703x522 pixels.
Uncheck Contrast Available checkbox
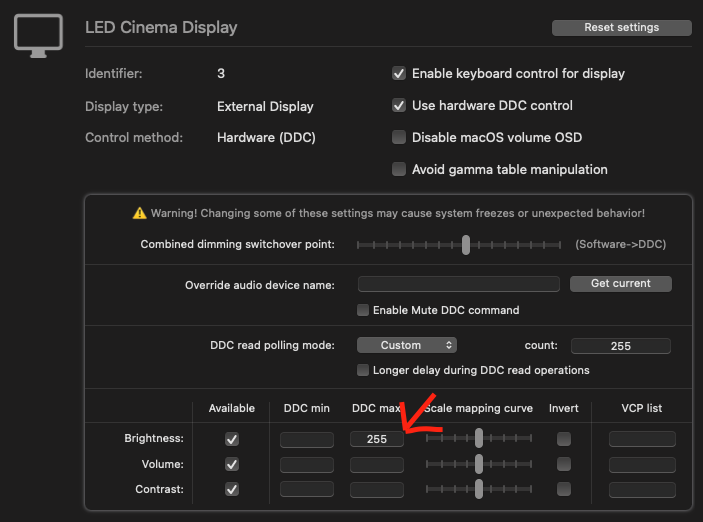[232, 489]
